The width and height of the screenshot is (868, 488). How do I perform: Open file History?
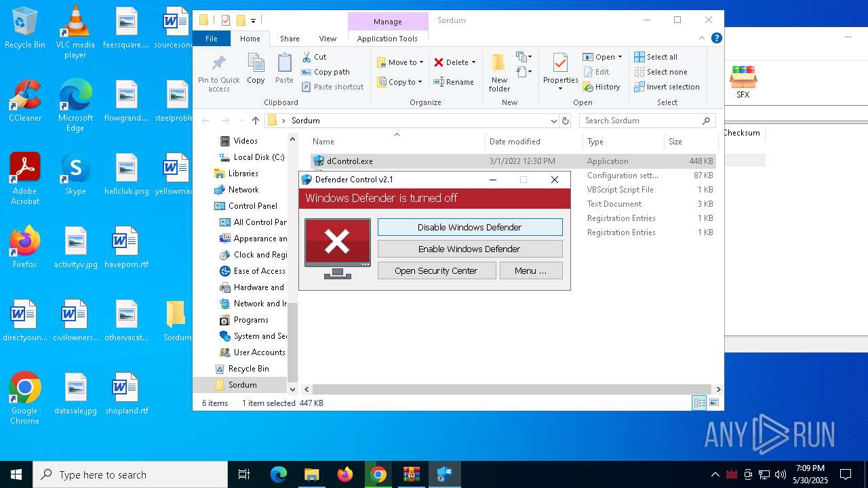point(601,87)
